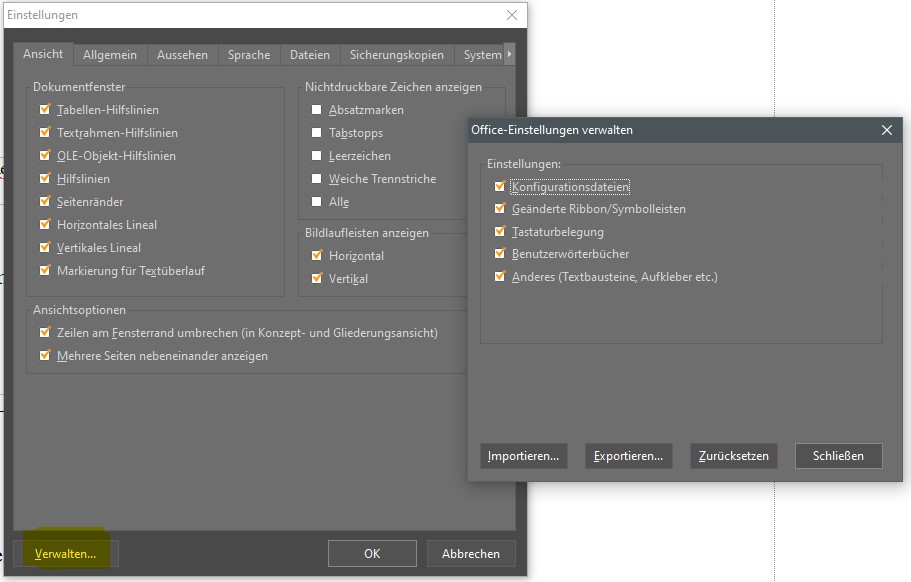Toggle Mehrere Seiten nebeneinander anzeigen
The image size is (911, 582).
(45, 355)
